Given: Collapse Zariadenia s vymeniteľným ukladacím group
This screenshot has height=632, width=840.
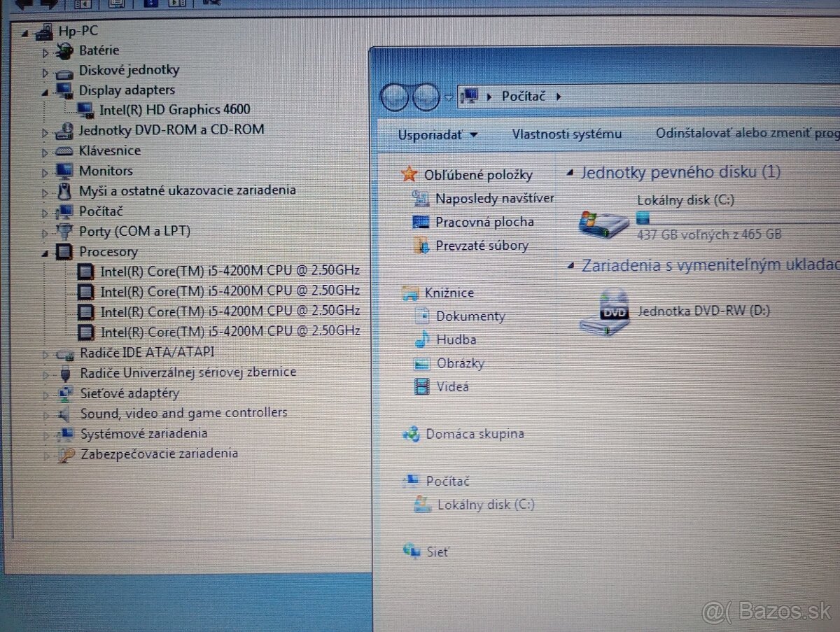Looking at the screenshot, I should tap(570, 266).
